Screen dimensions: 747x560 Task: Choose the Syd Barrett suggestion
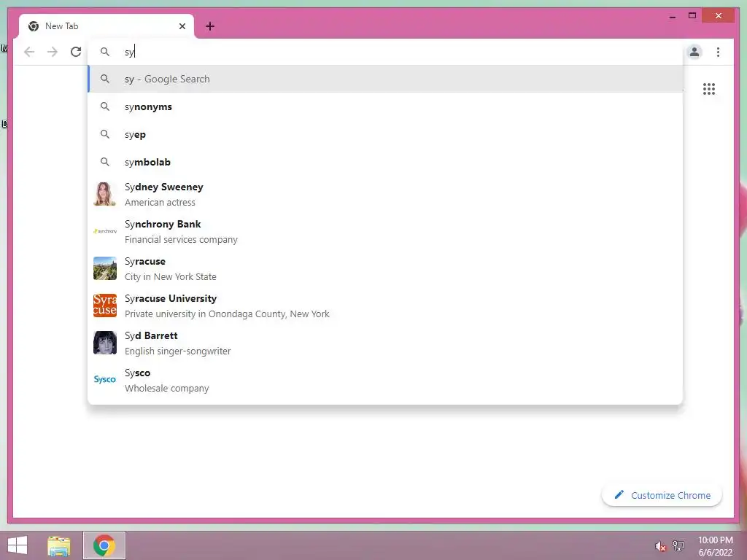pyautogui.click(x=385, y=343)
